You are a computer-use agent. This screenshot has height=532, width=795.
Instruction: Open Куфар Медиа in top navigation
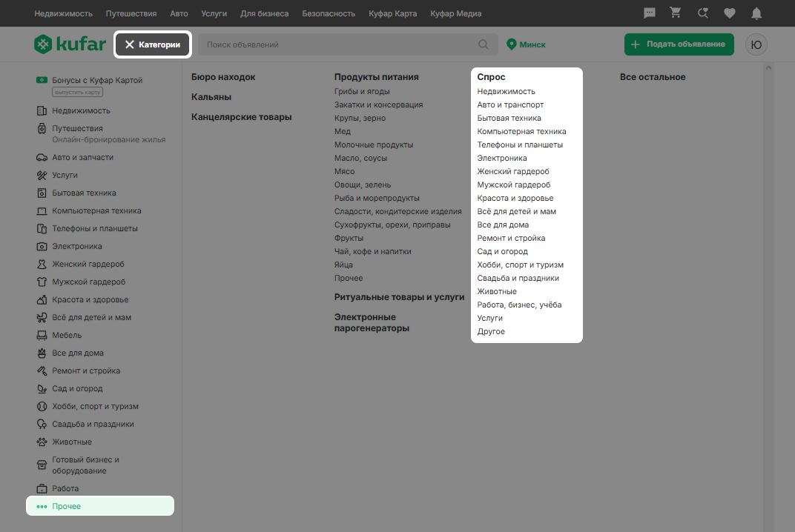(x=456, y=13)
